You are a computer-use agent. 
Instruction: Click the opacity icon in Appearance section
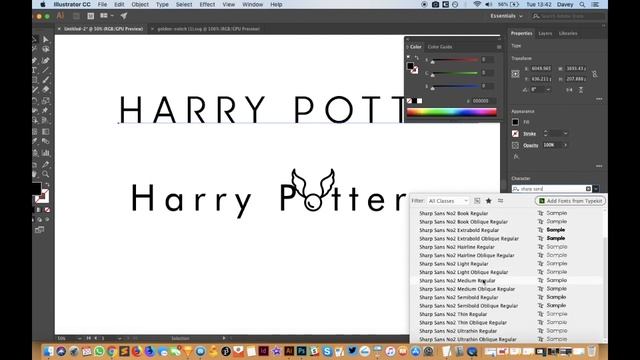click(x=516, y=145)
